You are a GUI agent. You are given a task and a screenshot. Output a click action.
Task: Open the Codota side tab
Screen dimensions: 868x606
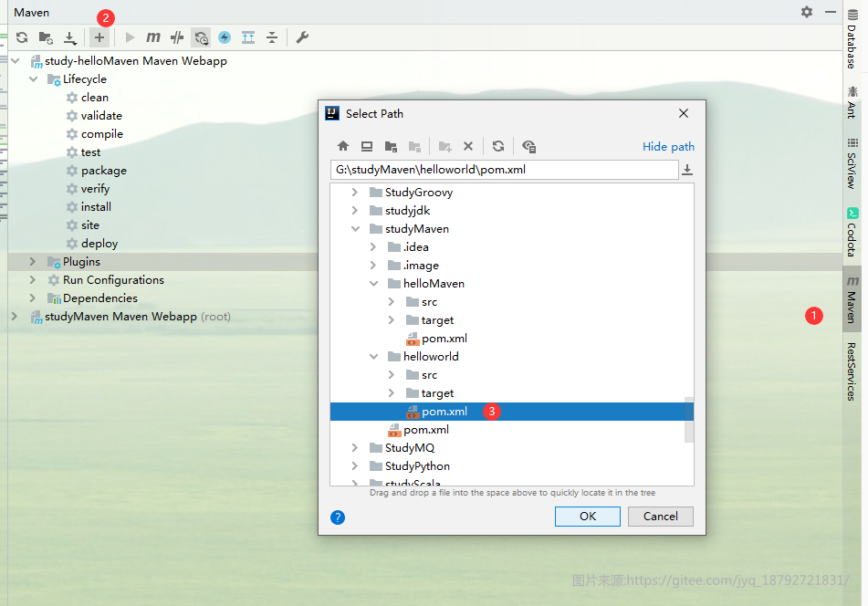(852, 233)
